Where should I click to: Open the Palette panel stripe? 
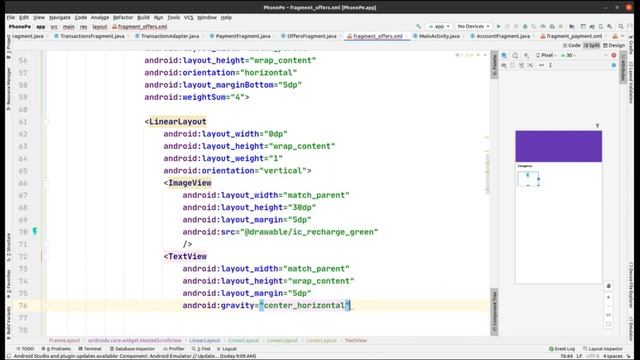(494, 65)
